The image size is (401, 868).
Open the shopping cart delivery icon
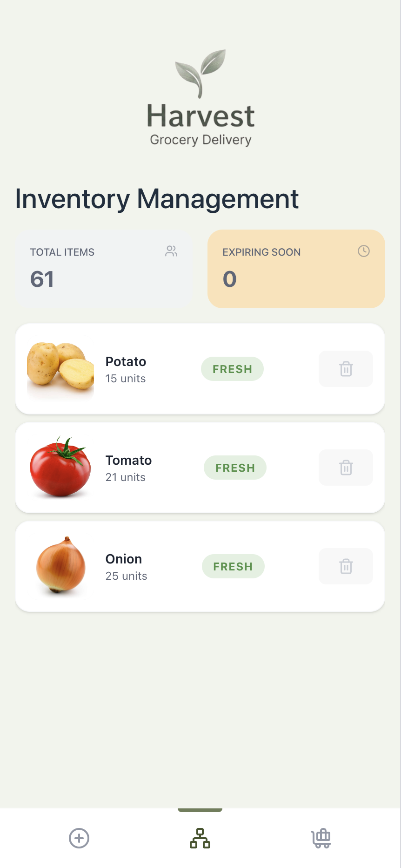point(321,838)
